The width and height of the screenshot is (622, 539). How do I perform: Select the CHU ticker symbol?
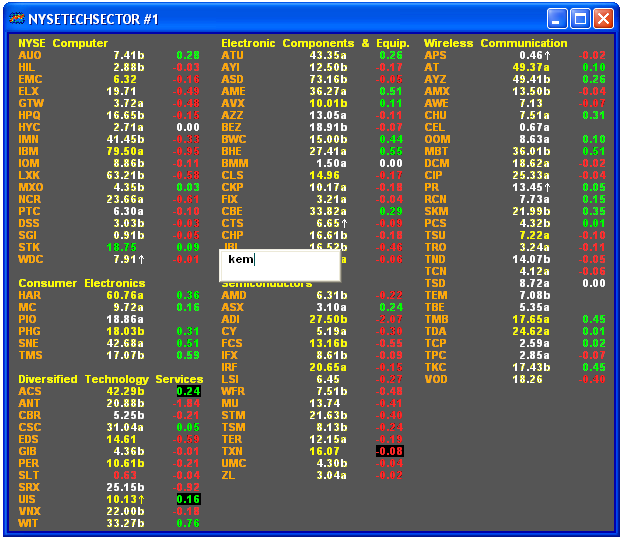[435, 115]
